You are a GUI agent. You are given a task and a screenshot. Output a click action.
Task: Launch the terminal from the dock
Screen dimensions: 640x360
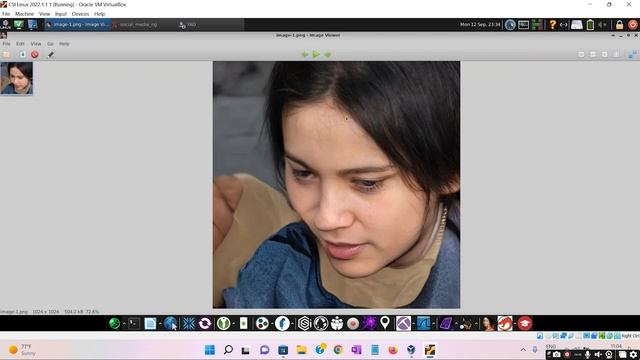pos(134,323)
